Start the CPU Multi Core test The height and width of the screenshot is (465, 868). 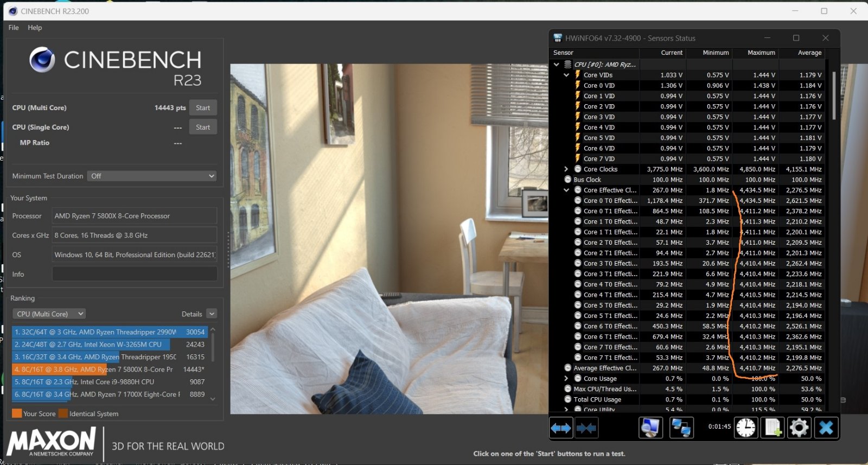click(x=203, y=107)
